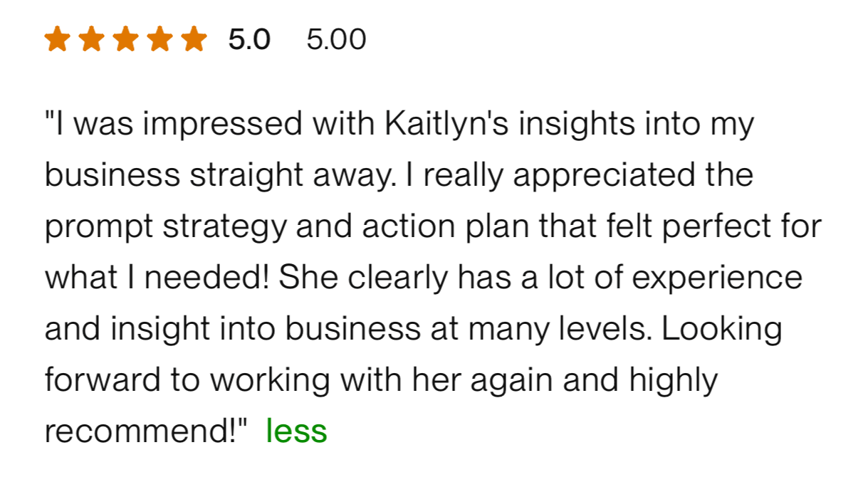The width and height of the screenshot is (868, 482).
Task: Click the first orange rating star
Action: coord(56,39)
